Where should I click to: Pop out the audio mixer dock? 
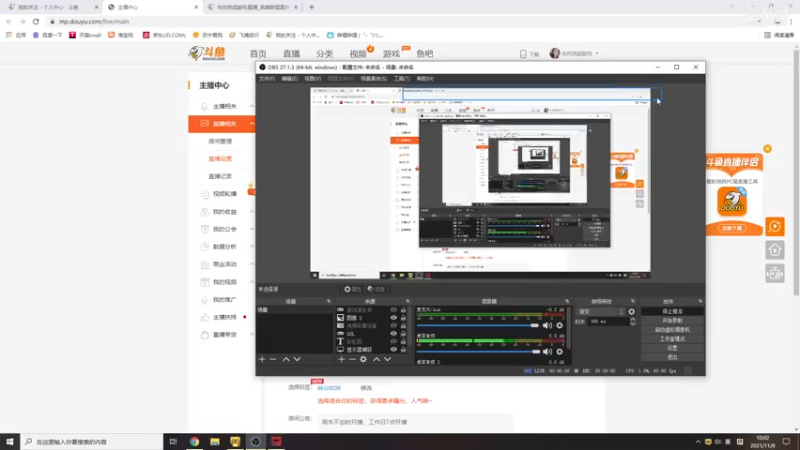pyautogui.click(x=567, y=302)
